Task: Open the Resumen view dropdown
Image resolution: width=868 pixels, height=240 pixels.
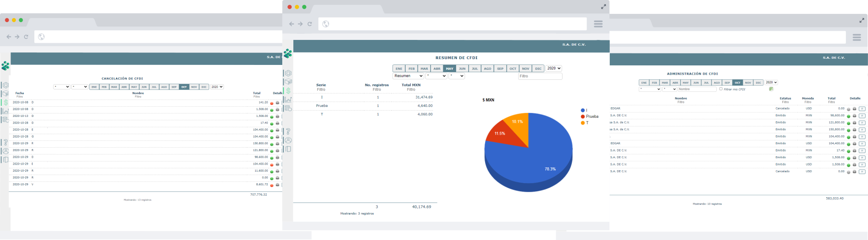Action: (408, 76)
